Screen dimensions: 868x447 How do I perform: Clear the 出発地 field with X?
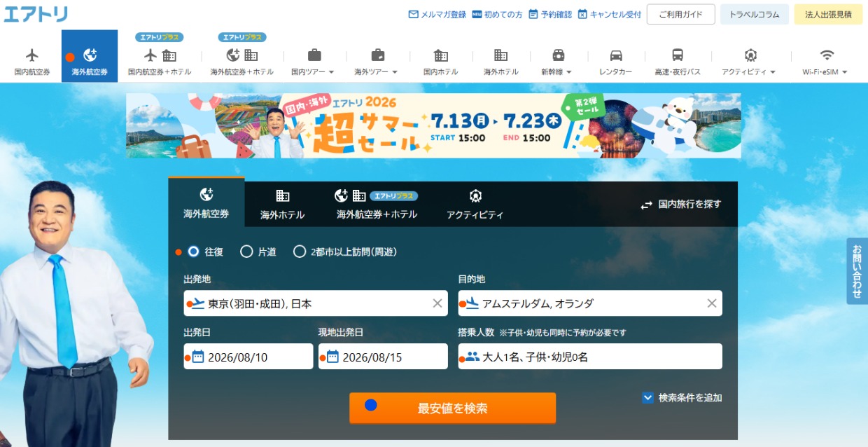point(437,303)
